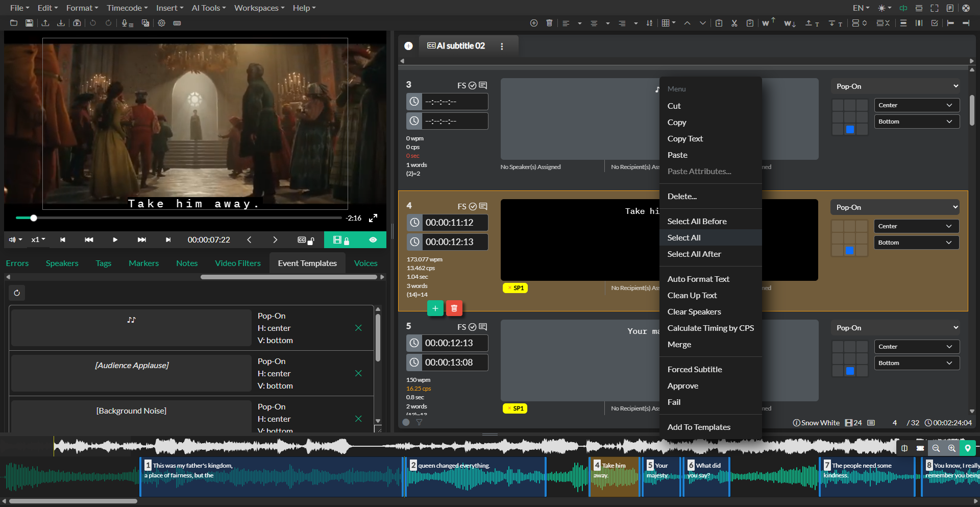Click the zoom in timeline icon
The height and width of the screenshot is (507, 980).
[x=951, y=448]
